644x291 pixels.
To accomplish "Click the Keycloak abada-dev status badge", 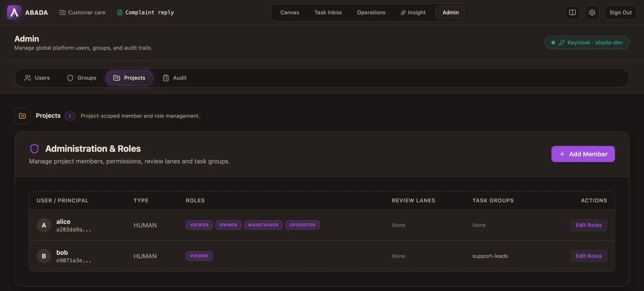I will [x=587, y=42].
